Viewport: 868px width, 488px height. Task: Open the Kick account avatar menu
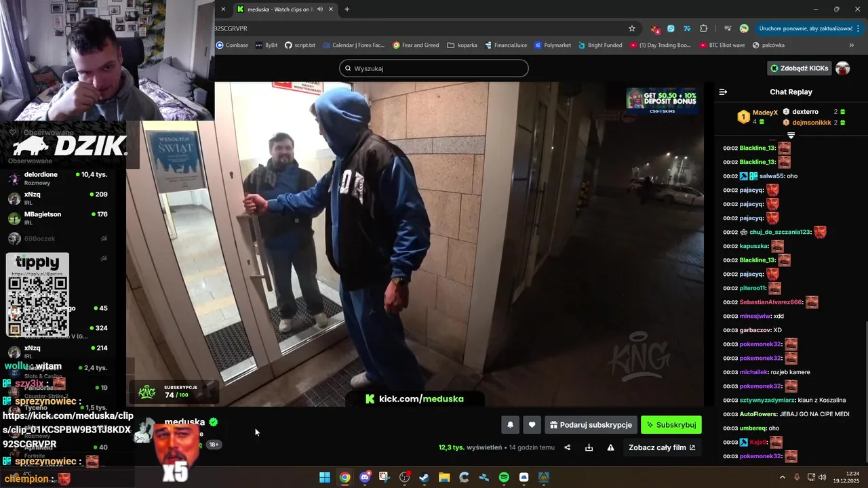pos(843,68)
